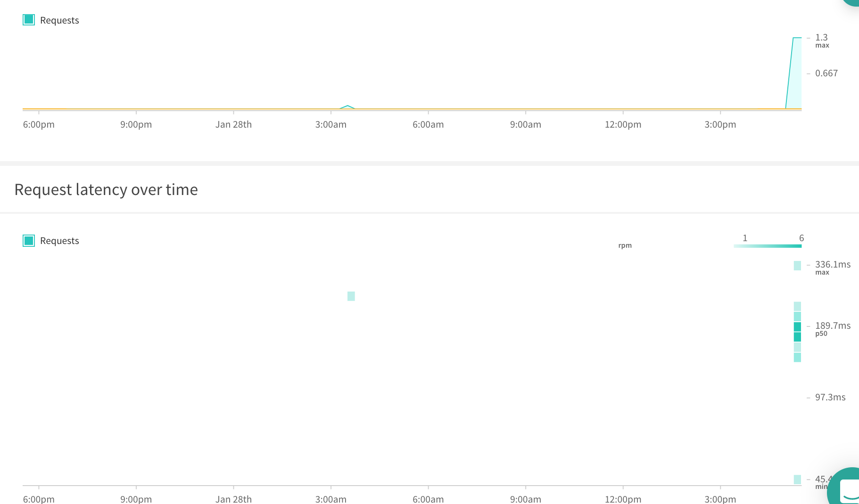Screen dimensions: 859x504
Task: Click the 'Request latency over time' heading
Action: (106, 189)
